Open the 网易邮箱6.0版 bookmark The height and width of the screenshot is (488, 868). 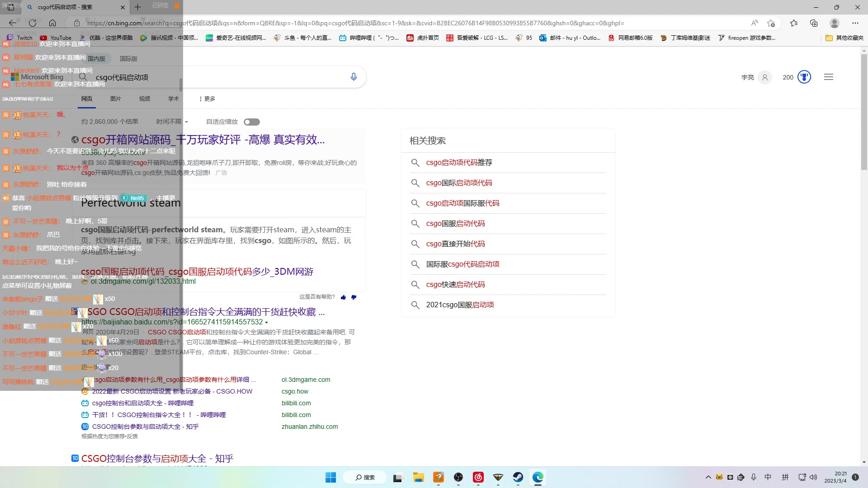click(x=630, y=38)
